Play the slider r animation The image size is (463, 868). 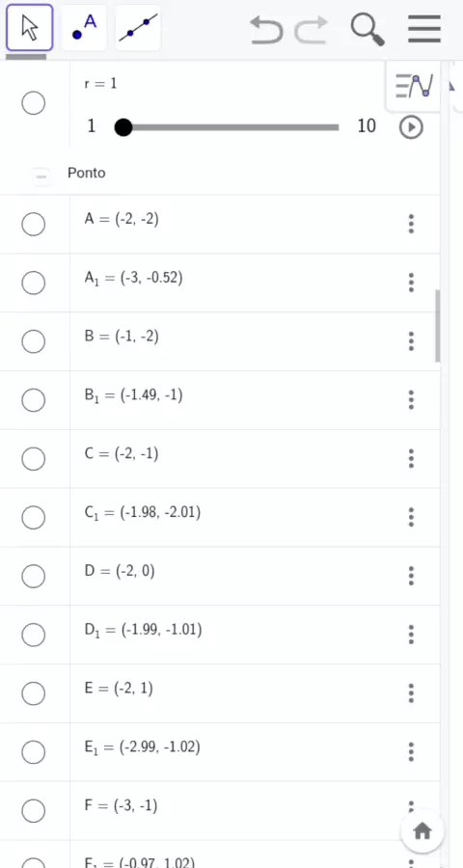pyautogui.click(x=411, y=127)
